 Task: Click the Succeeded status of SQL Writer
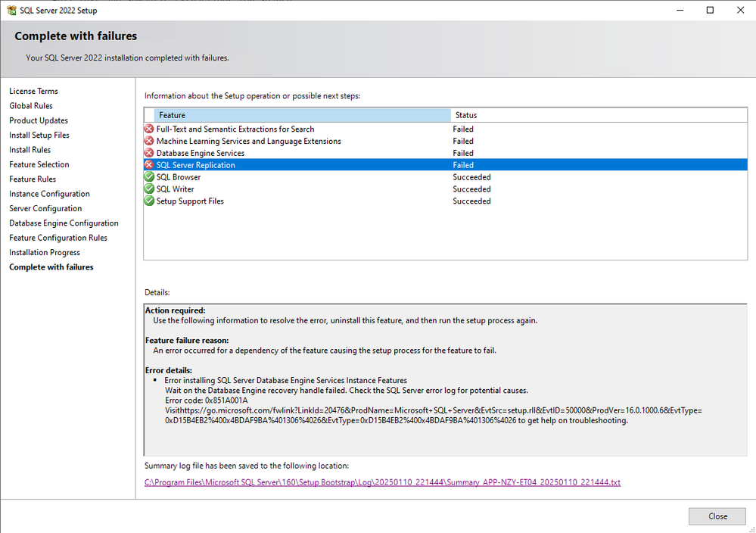coord(471,189)
